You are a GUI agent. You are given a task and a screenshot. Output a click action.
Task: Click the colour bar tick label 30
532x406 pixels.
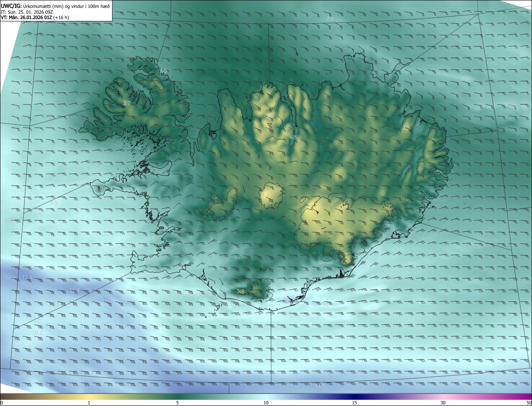point(443,403)
